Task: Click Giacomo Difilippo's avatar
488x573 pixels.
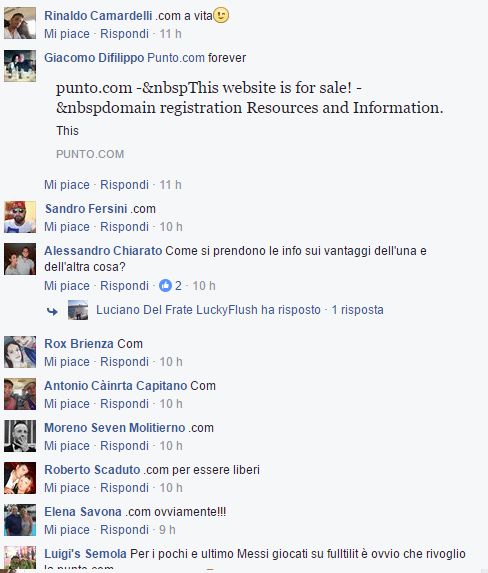Action: [20, 66]
